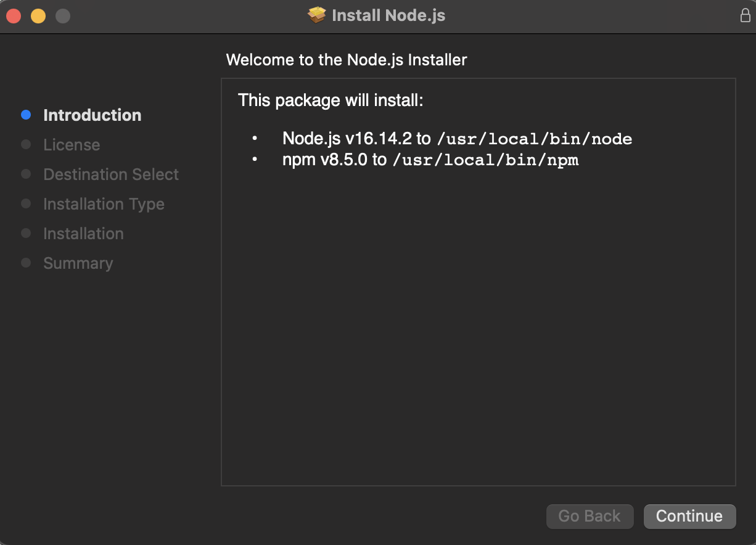Click the welcome message content area
Viewport: 756px width, 545px height.
478,281
